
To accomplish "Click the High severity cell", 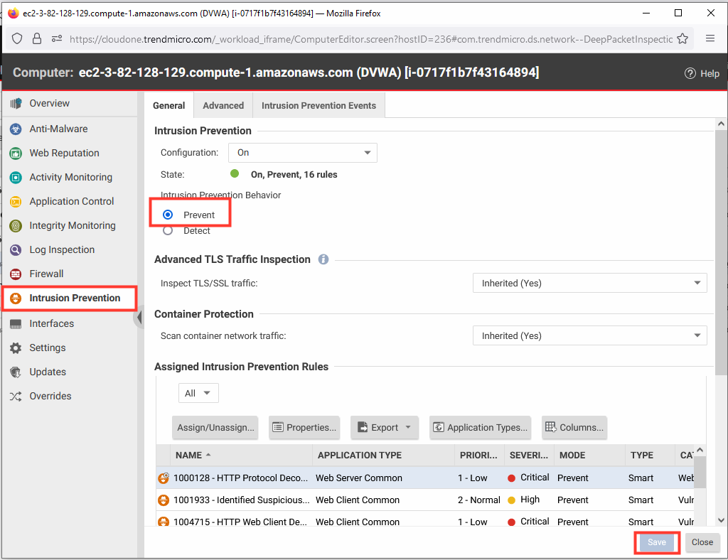I will [x=530, y=500].
